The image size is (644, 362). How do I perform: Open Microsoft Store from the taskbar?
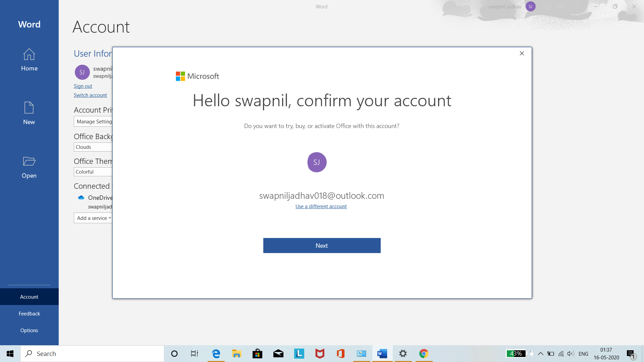[x=257, y=354]
